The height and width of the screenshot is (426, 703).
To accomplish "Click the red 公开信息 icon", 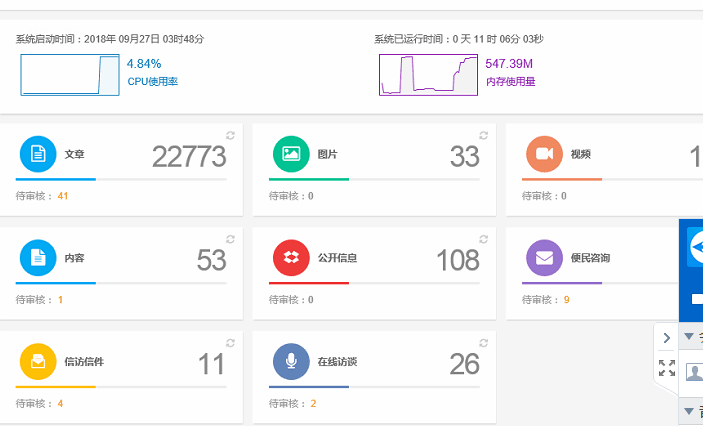I will tap(291, 257).
